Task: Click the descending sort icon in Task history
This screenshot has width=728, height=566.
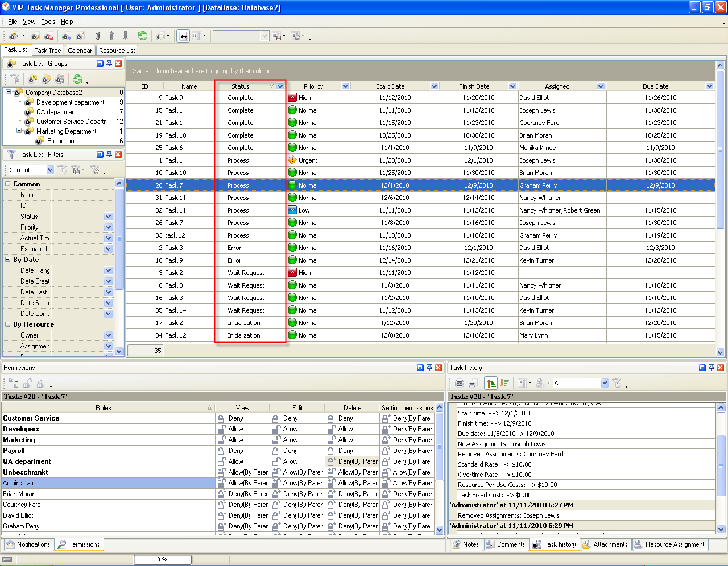Action: tap(504, 383)
